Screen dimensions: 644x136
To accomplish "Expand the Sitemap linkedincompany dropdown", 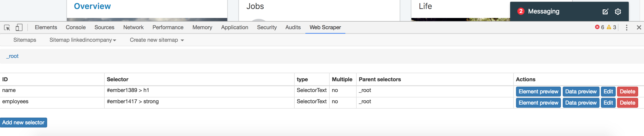I will point(82,40).
